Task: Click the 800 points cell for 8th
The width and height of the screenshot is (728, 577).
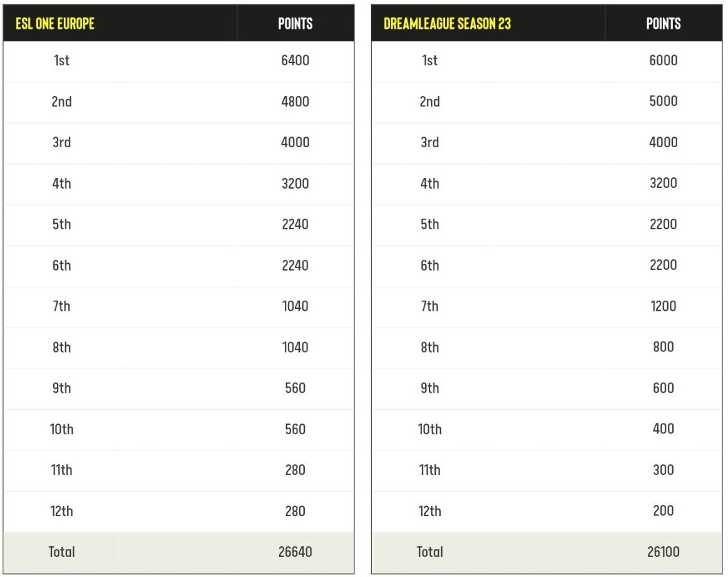Action: pyautogui.click(x=664, y=347)
